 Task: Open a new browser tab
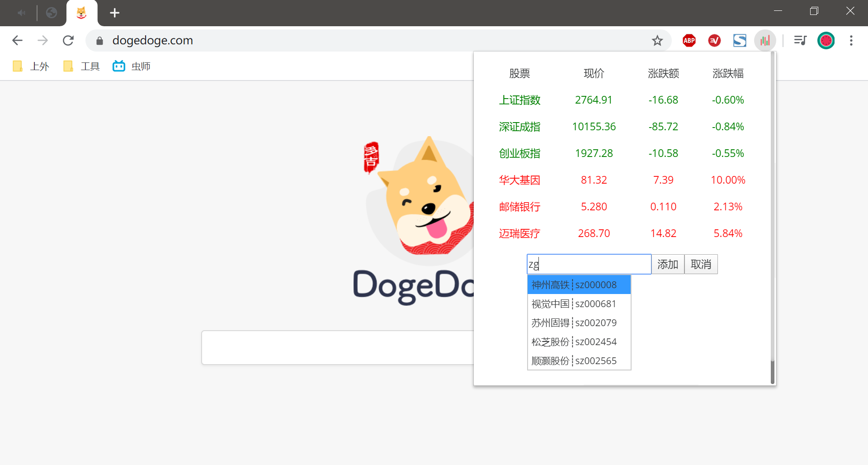pos(115,13)
